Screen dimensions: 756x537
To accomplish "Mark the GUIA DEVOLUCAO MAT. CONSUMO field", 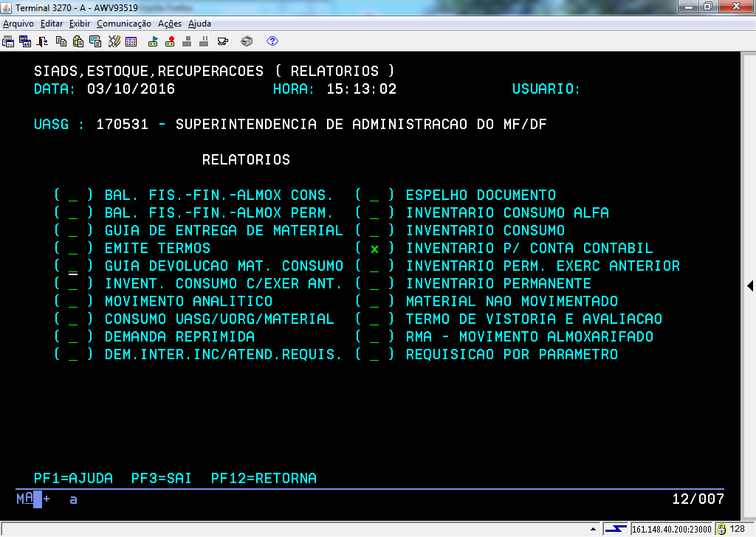I will tap(73, 266).
